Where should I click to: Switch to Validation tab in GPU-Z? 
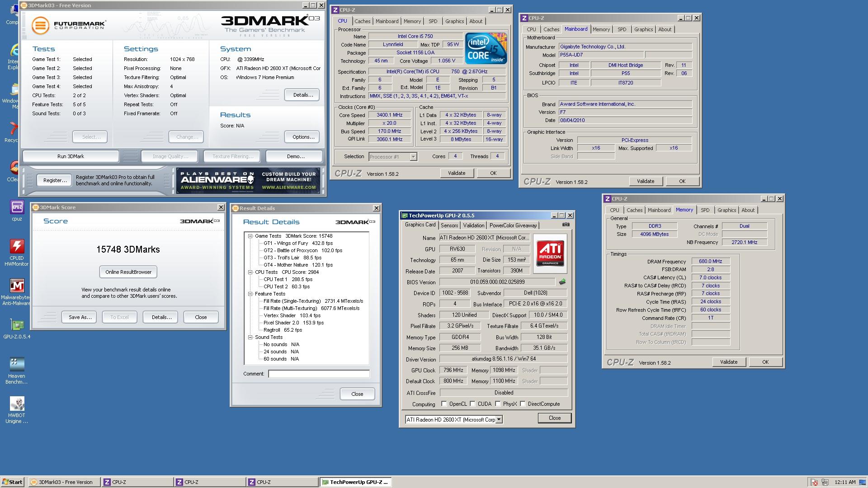pos(473,225)
